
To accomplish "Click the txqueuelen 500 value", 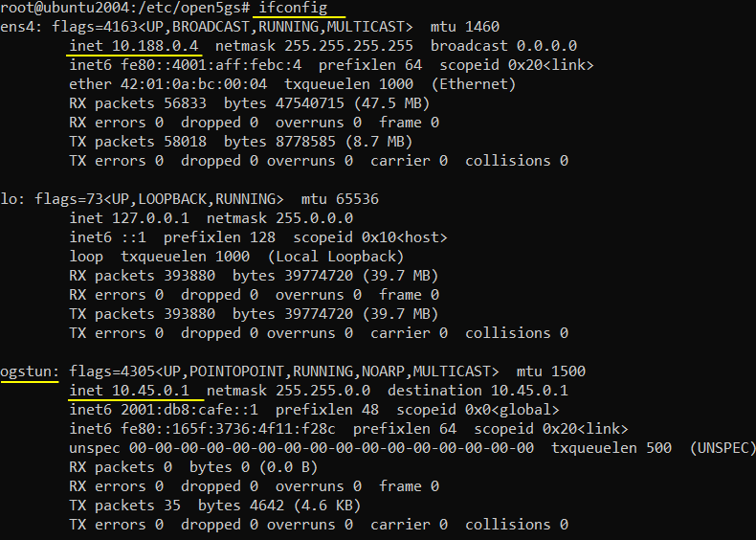I will point(611,448).
